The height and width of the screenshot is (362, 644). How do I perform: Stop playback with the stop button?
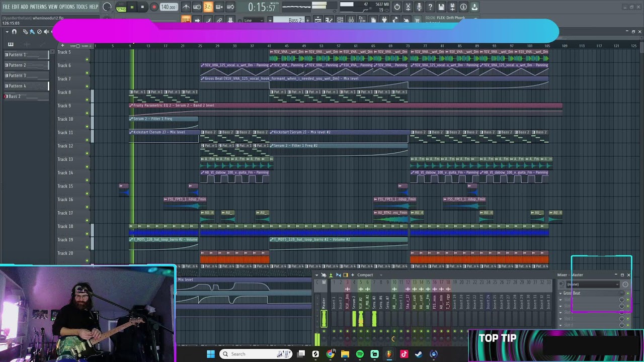[x=142, y=7]
